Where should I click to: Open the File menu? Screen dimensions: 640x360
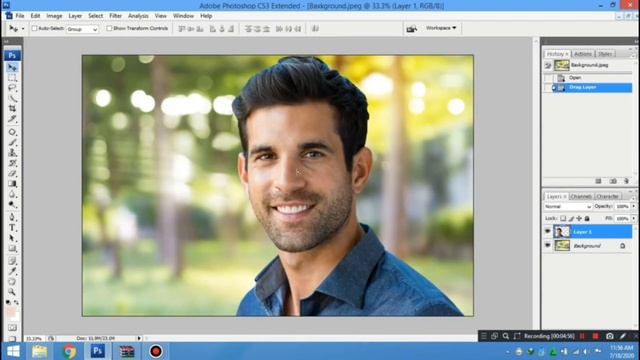pos(20,16)
